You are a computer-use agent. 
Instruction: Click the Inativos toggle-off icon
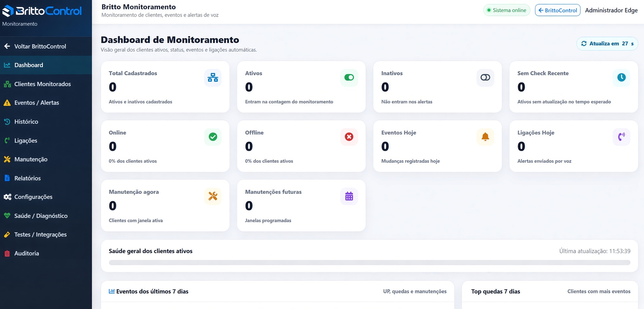point(485,77)
